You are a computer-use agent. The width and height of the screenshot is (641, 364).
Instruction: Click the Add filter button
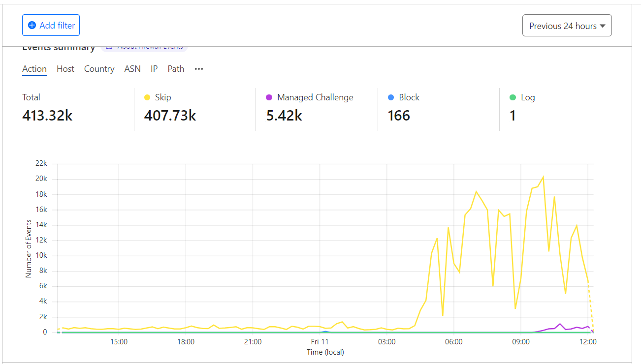tap(51, 25)
